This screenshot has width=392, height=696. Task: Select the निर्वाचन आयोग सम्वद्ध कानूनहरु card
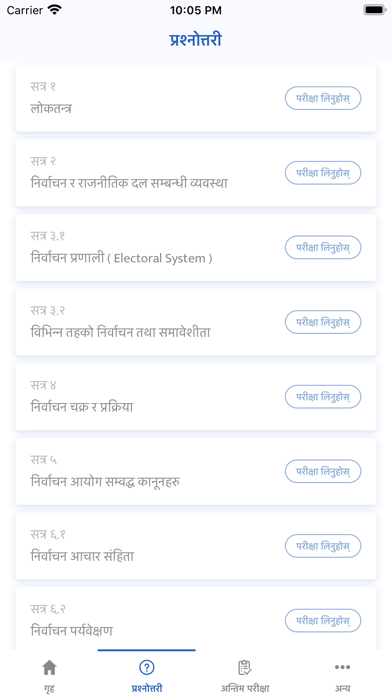[x=196, y=471]
